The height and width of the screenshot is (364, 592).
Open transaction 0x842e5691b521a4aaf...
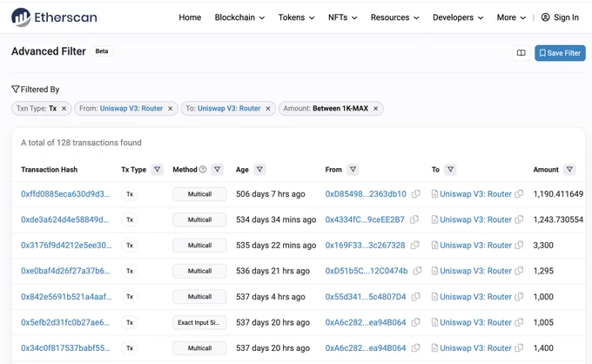[66, 296]
